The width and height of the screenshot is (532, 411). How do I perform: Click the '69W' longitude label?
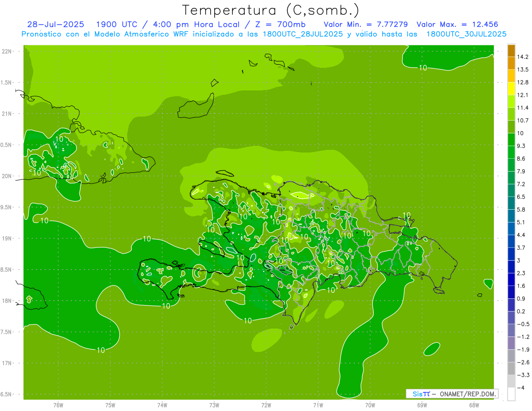click(422, 405)
